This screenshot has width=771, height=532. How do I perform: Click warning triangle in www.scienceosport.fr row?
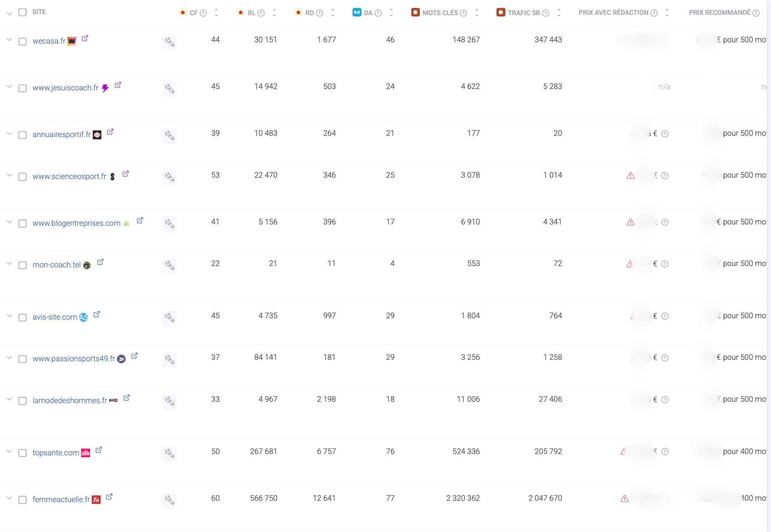(630, 176)
